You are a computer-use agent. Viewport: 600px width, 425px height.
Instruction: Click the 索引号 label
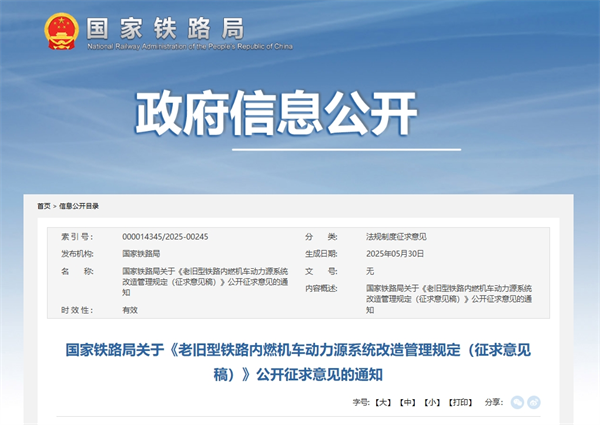click(x=77, y=237)
